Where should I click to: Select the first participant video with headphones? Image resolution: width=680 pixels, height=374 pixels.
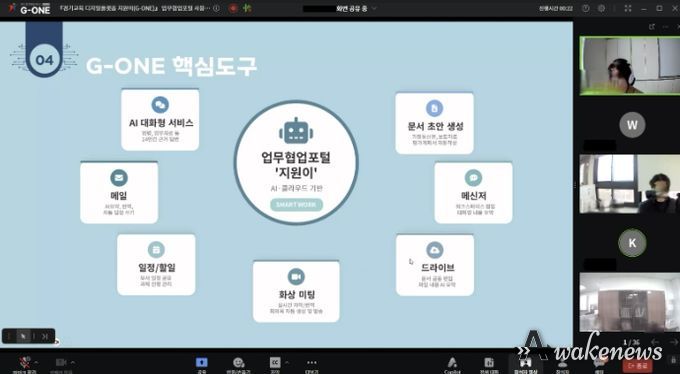pos(630,66)
